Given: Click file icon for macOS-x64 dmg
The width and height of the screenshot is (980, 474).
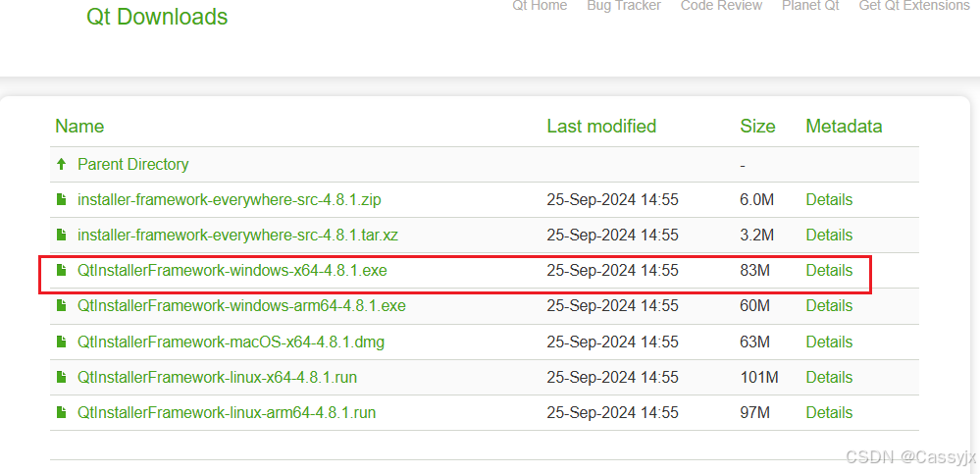Looking at the screenshot, I should pos(61,342).
